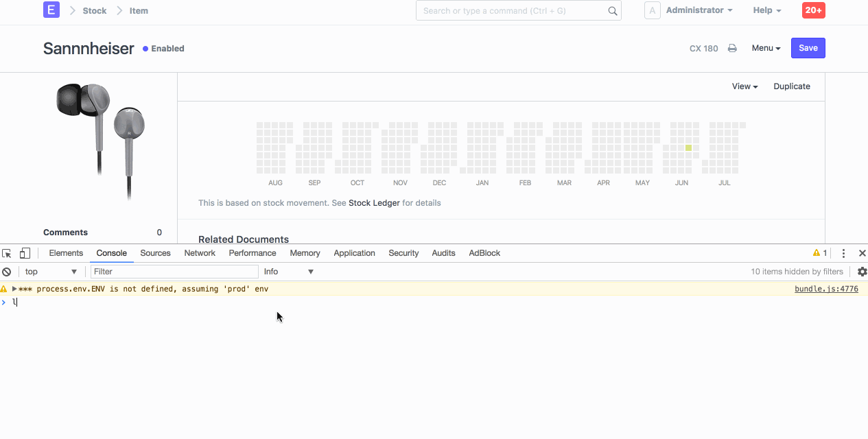Open the 'top' JavaScript context dropdown
This screenshot has height=439, width=868.
tap(51, 272)
